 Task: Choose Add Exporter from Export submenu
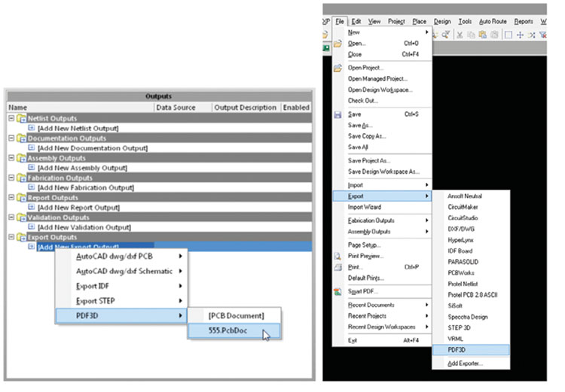point(466,363)
